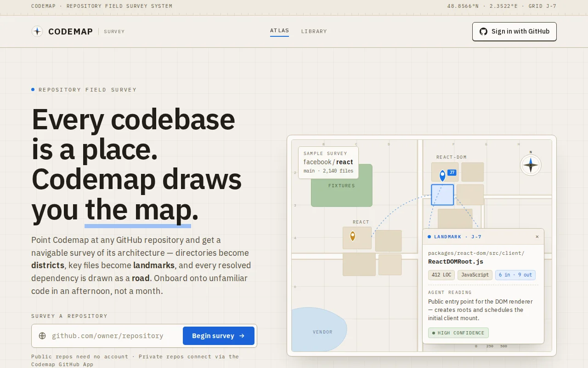Select the highlighted blue building on map
This screenshot has height=368, width=588.
point(442,195)
